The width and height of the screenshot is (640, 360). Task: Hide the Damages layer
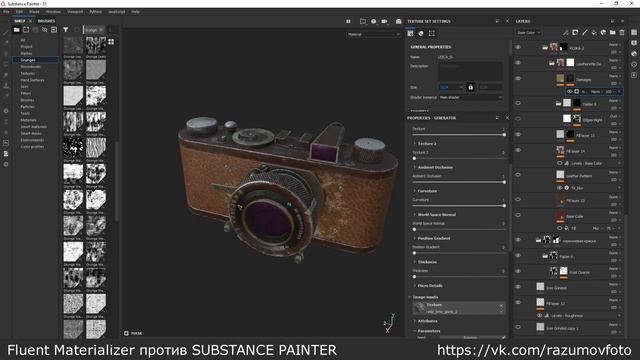(x=518, y=79)
